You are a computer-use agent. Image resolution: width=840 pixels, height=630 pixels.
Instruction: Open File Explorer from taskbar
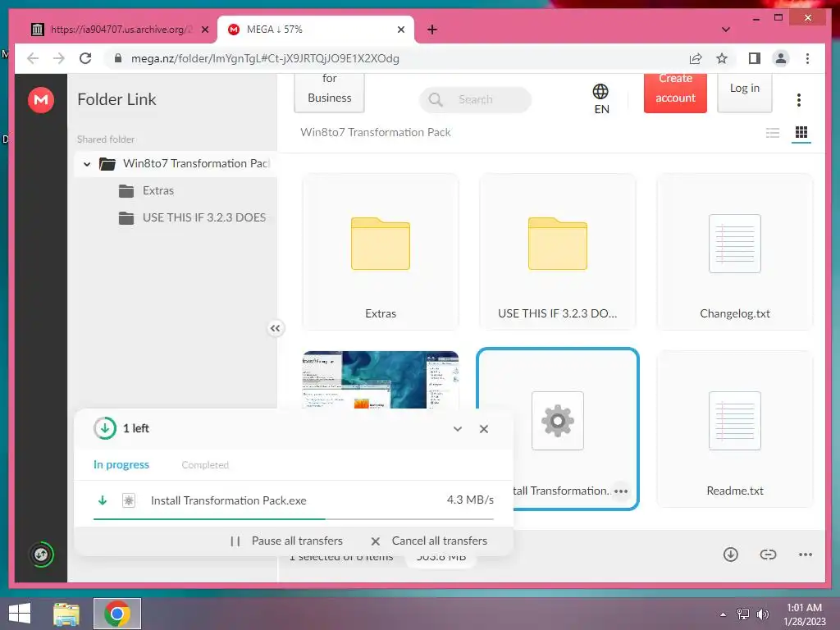tap(66, 614)
